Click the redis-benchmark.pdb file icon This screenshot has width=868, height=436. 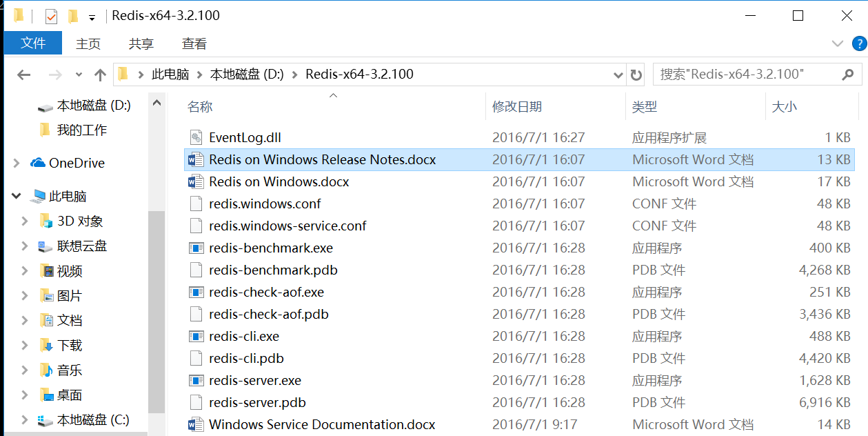[x=196, y=270]
